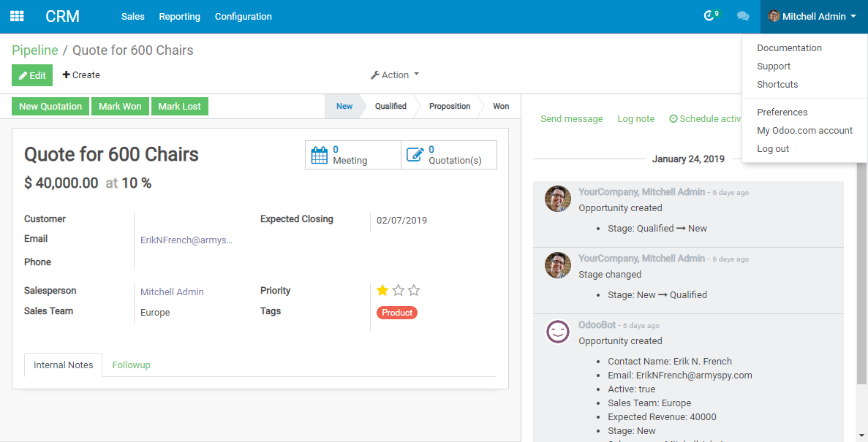
Task: Open the conversations chat bubble icon
Action: [x=742, y=16]
